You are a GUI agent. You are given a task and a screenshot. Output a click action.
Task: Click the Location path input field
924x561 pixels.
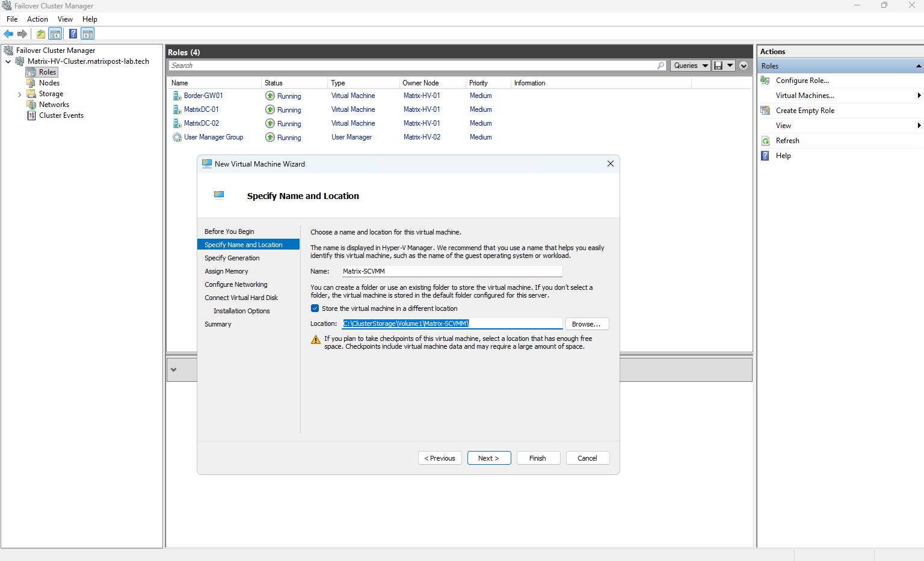[452, 323]
